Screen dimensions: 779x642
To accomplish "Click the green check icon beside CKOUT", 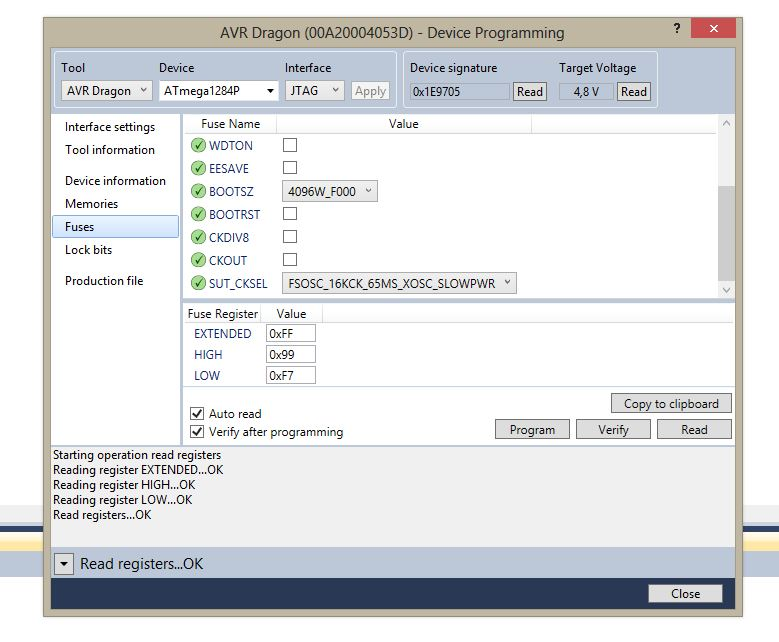I will tap(198, 259).
